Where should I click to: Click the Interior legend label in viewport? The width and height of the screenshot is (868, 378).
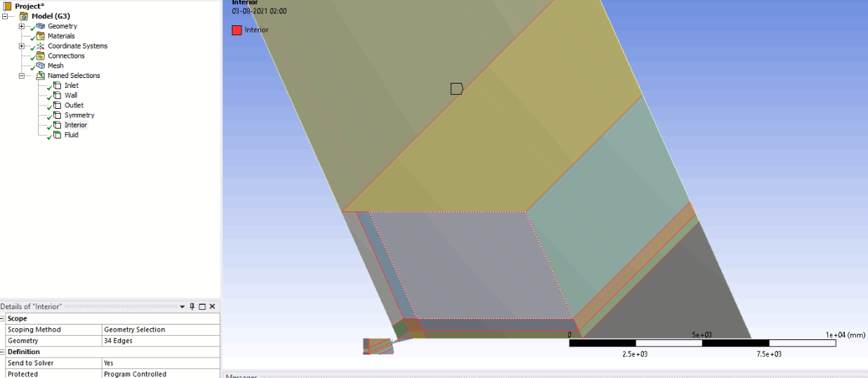[x=256, y=30]
